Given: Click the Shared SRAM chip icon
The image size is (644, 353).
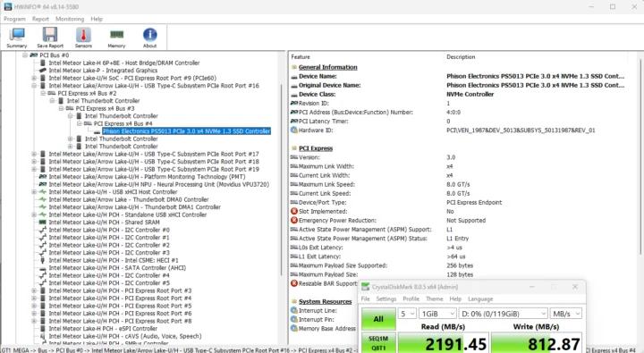Looking at the screenshot, I should click(x=43, y=222).
